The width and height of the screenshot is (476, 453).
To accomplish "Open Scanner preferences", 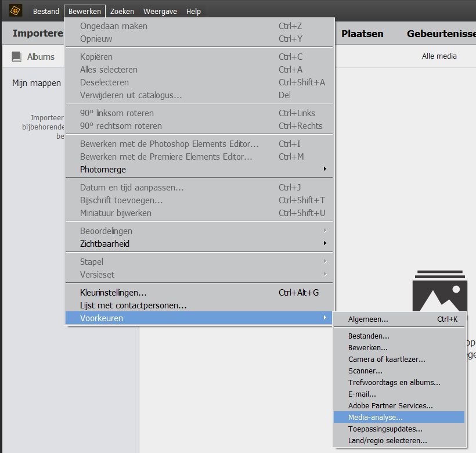I will 399,371.
